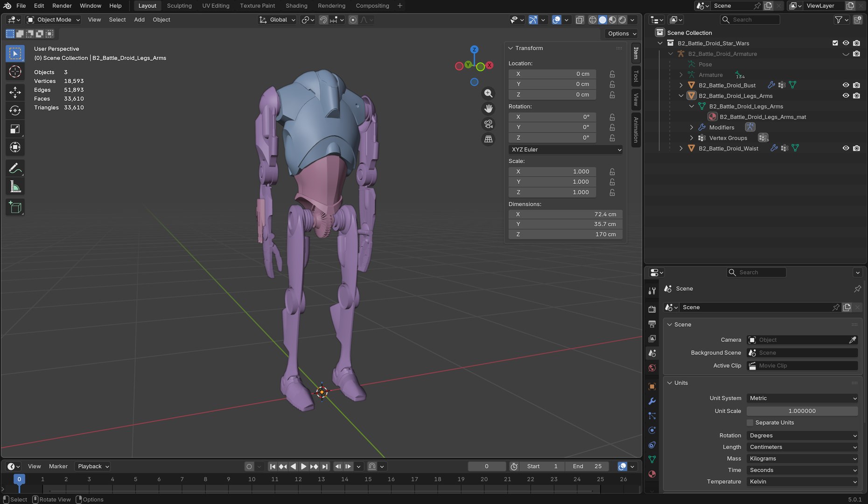The height and width of the screenshot is (504, 868).
Task: Enable the Separate Units checkbox
Action: pyautogui.click(x=750, y=423)
